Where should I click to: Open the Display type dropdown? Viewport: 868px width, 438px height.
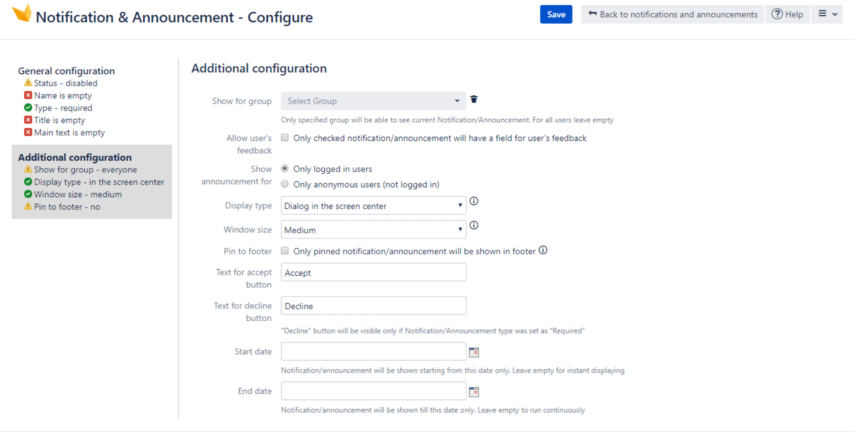pos(373,205)
